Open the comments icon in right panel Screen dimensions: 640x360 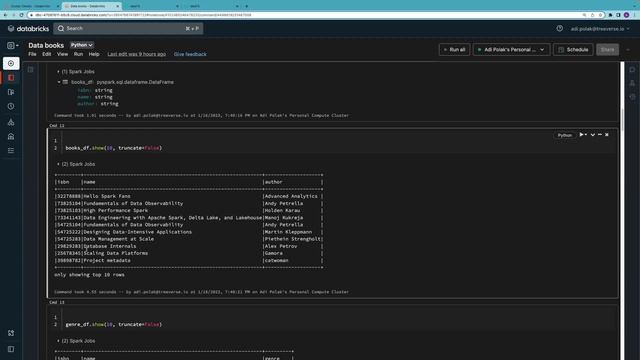click(632, 69)
